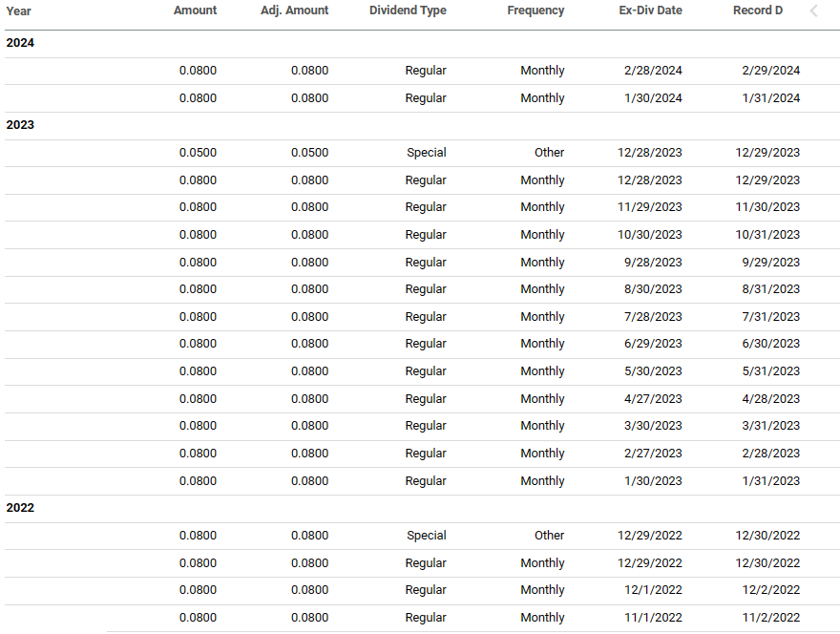Image resolution: width=840 pixels, height=634 pixels.
Task: Click ex-div date 11/1/2022
Action: coord(653,618)
